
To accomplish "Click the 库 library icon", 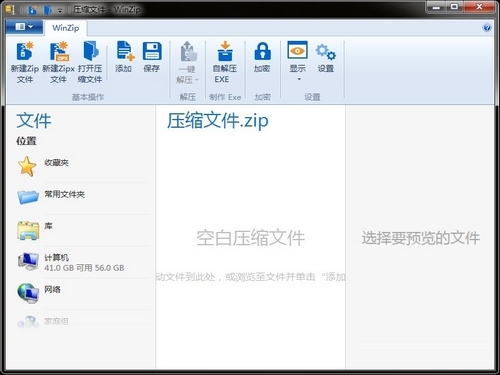I will click(x=28, y=230).
